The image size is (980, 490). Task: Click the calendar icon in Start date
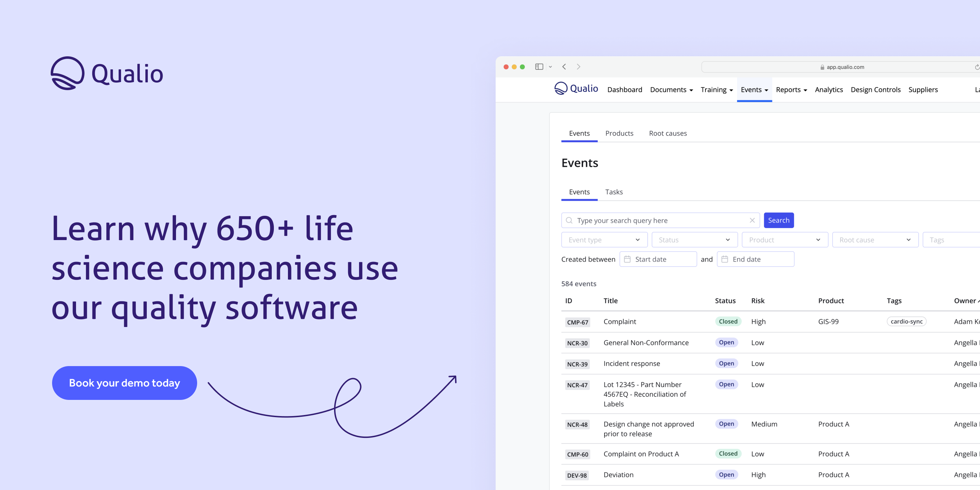coord(627,259)
